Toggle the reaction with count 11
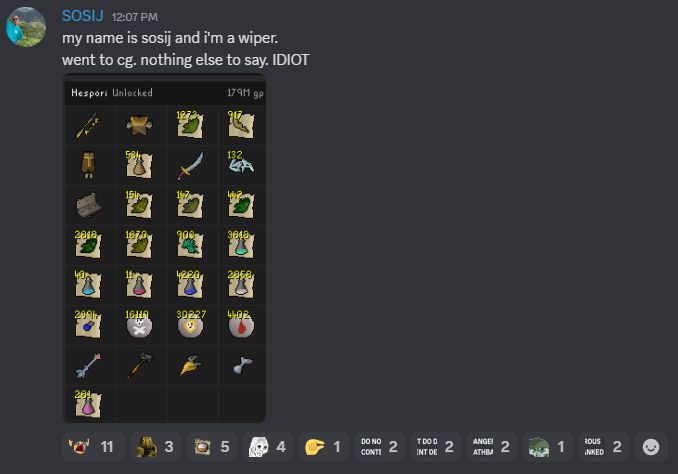This screenshot has width=678, height=474. point(93,447)
